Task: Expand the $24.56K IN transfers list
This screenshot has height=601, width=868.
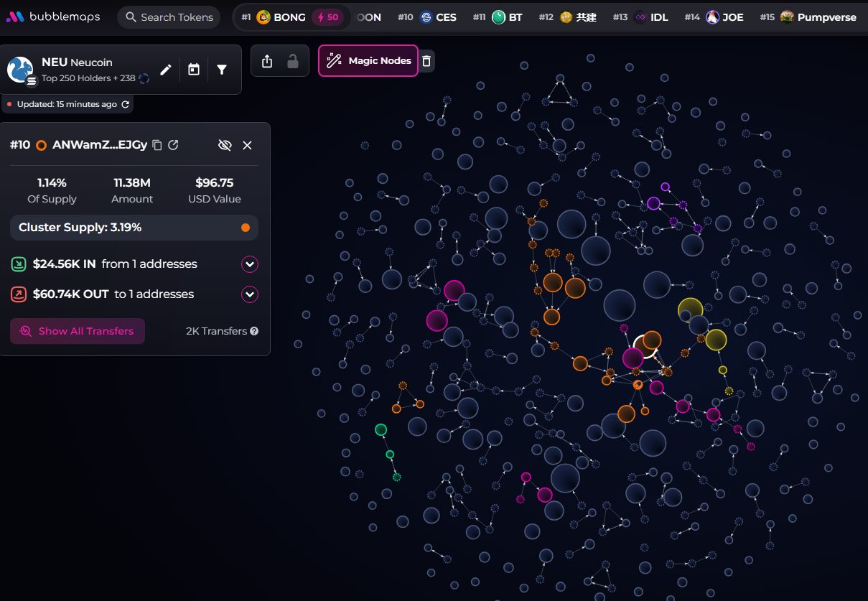Action: coord(250,264)
